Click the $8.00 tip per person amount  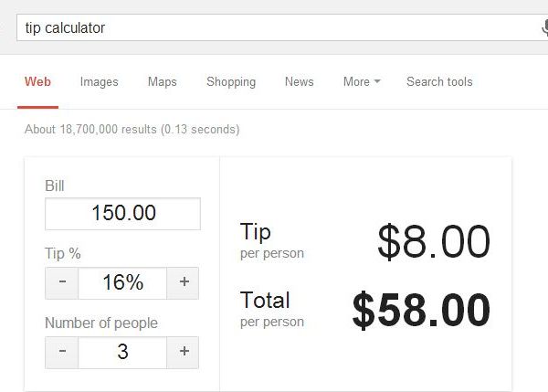point(434,242)
